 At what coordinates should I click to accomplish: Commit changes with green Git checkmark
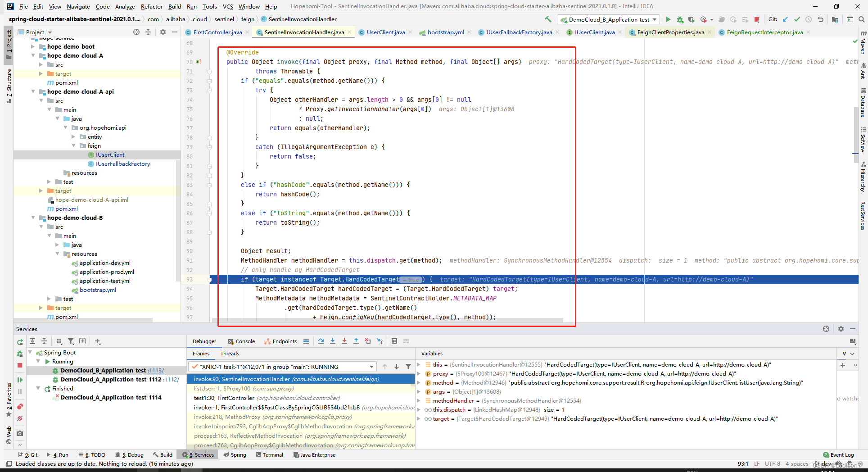(x=797, y=19)
